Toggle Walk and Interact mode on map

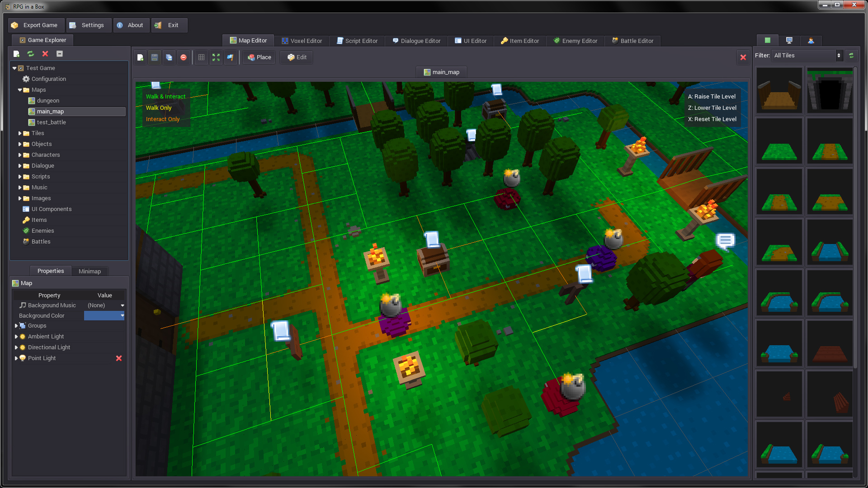tap(166, 96)
